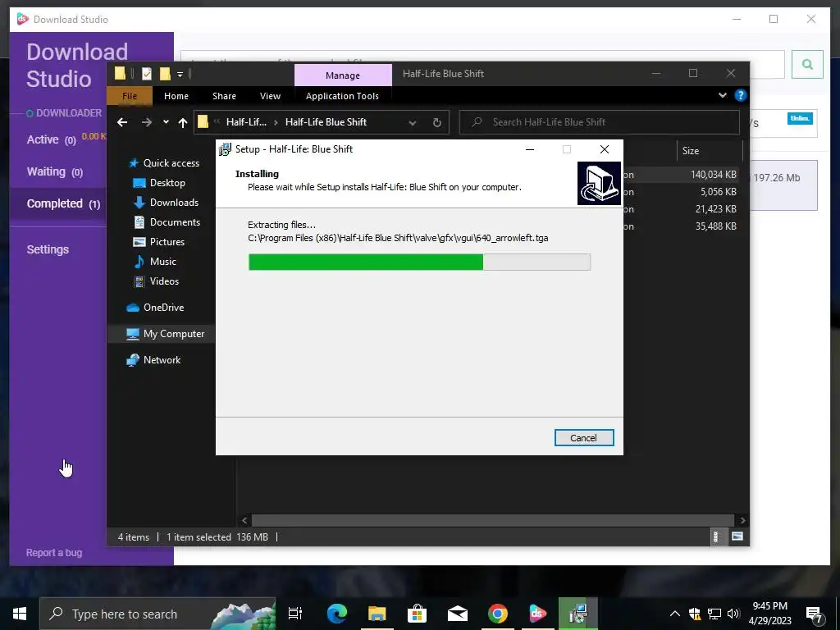This screenshot has width=840, height=630.
Task: Open File Explorer help icon
Action: [741, 95]
